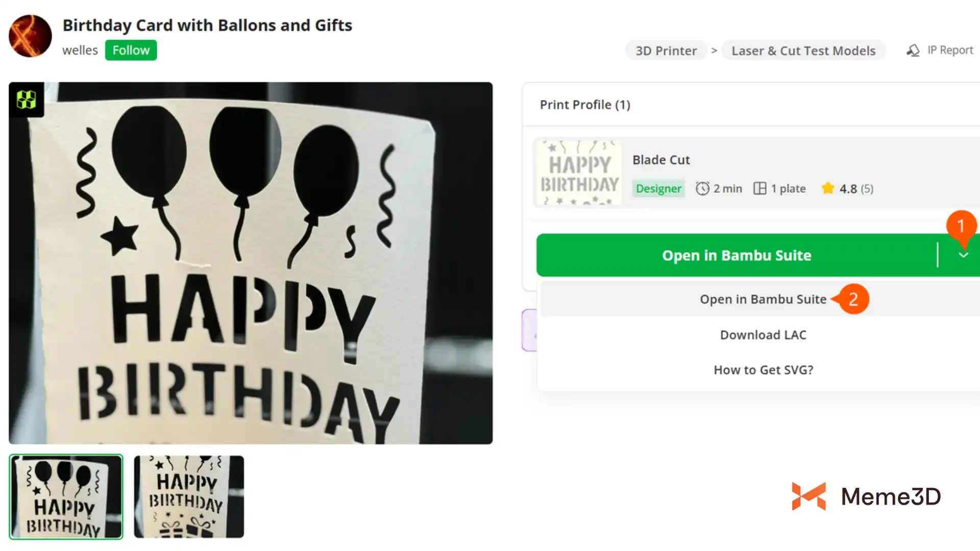The height and width of the screenshot is (551, 980).
Task: Select How to Get SVG? option
Action: [x=763, y=370]
